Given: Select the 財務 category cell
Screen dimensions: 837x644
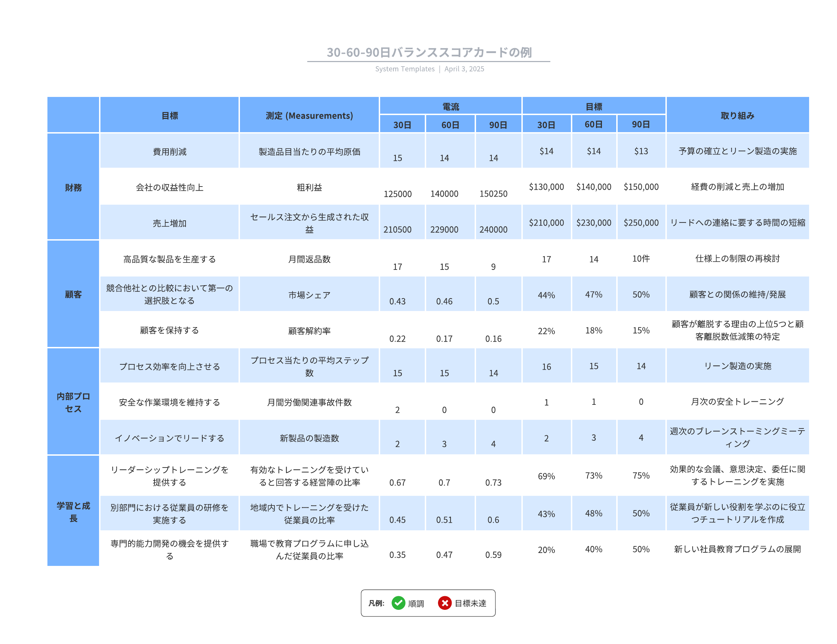Looking at the screenshot, I should [73, 187].
